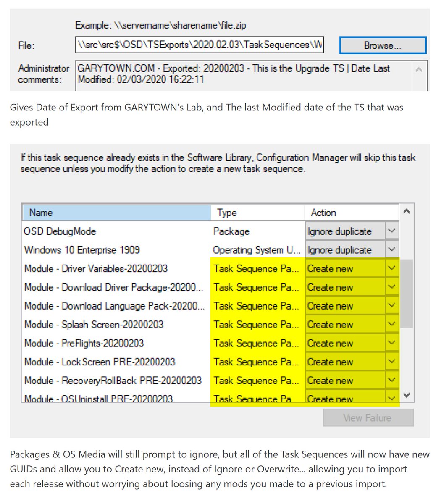Open Action dropdown for Module - Driver Variables
Screen dimensions: 436x504
pyautogui.click(x=391, y=268)
